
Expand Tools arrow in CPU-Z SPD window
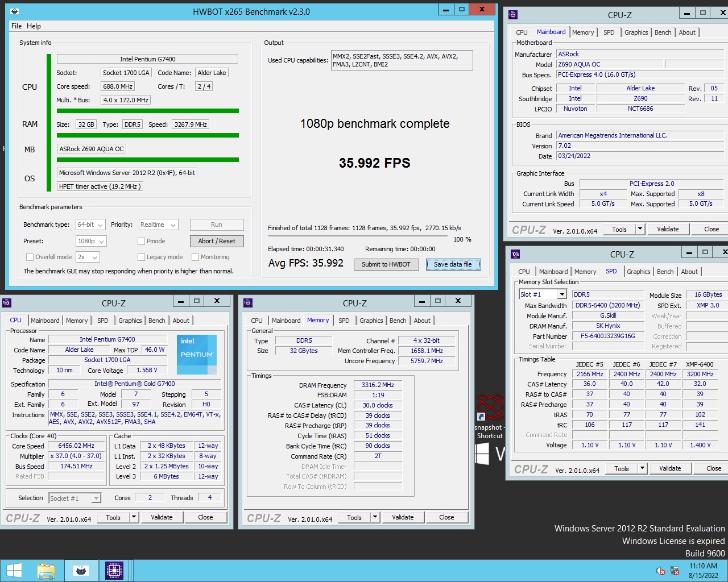point(642,468)
